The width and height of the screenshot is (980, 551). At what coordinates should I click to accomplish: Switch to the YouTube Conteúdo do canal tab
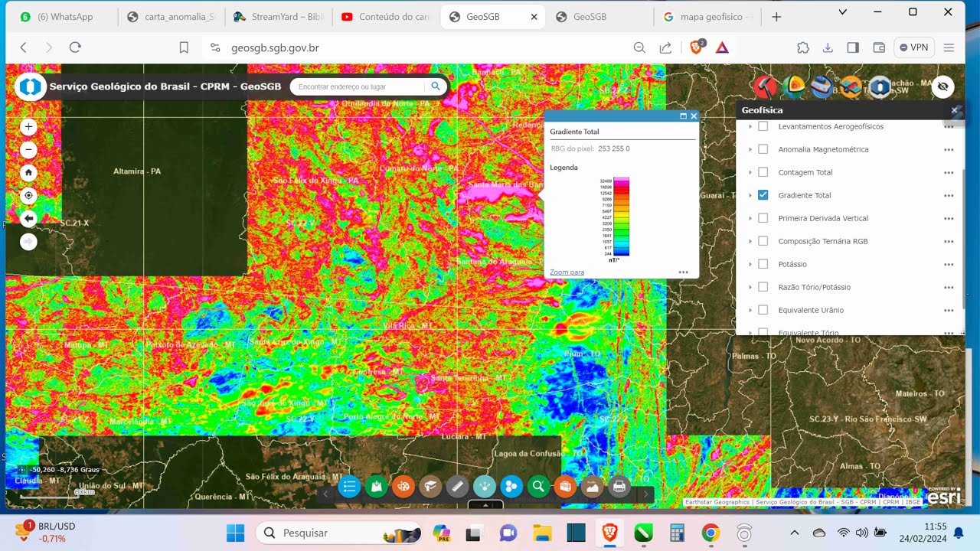pyautogui.click(x=386, y=16)
